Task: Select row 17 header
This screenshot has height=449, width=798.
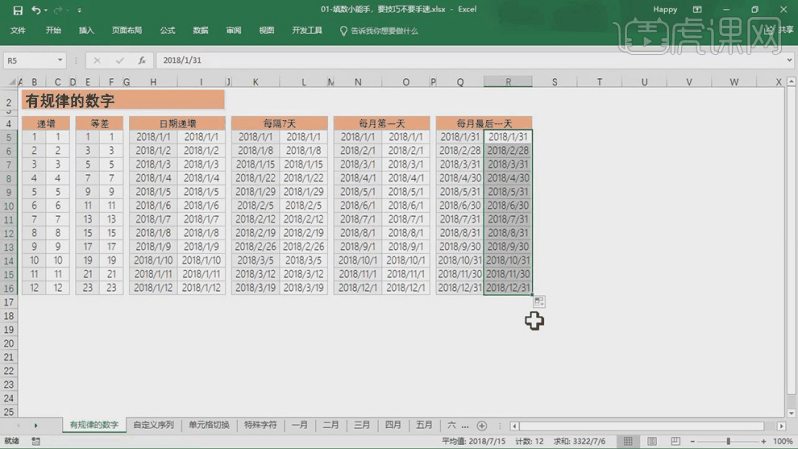Action: tap(9, 302)
